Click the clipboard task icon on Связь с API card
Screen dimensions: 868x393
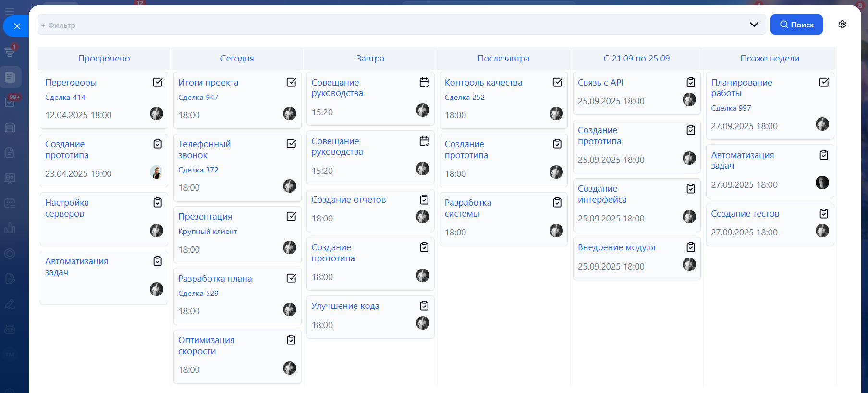tap(691, 83)
